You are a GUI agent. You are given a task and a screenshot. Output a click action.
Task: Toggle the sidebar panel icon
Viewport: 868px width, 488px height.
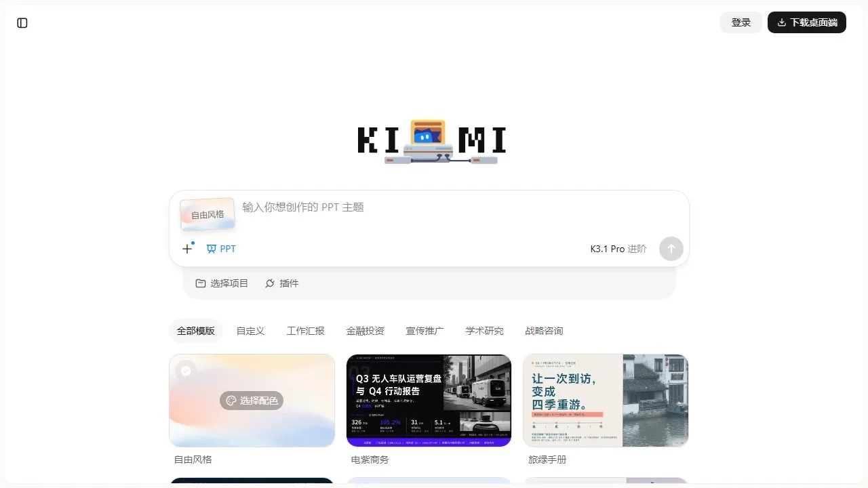point(22,23)
